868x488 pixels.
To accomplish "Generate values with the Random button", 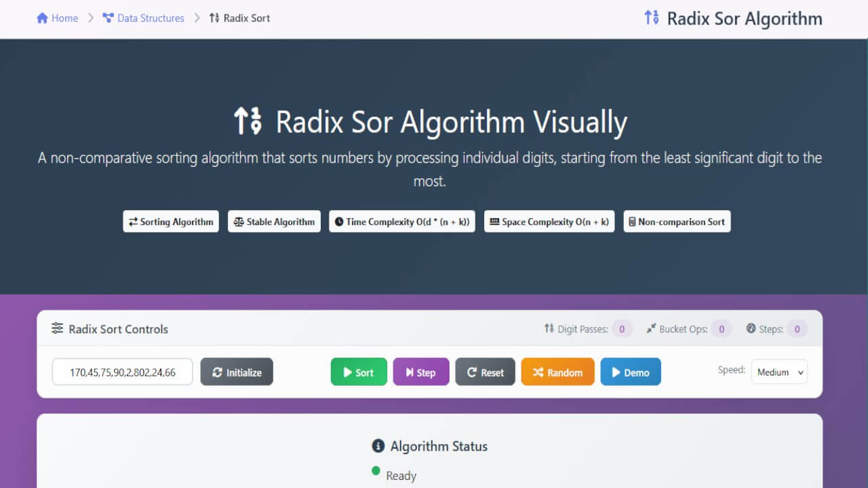I will click(558, 372).
